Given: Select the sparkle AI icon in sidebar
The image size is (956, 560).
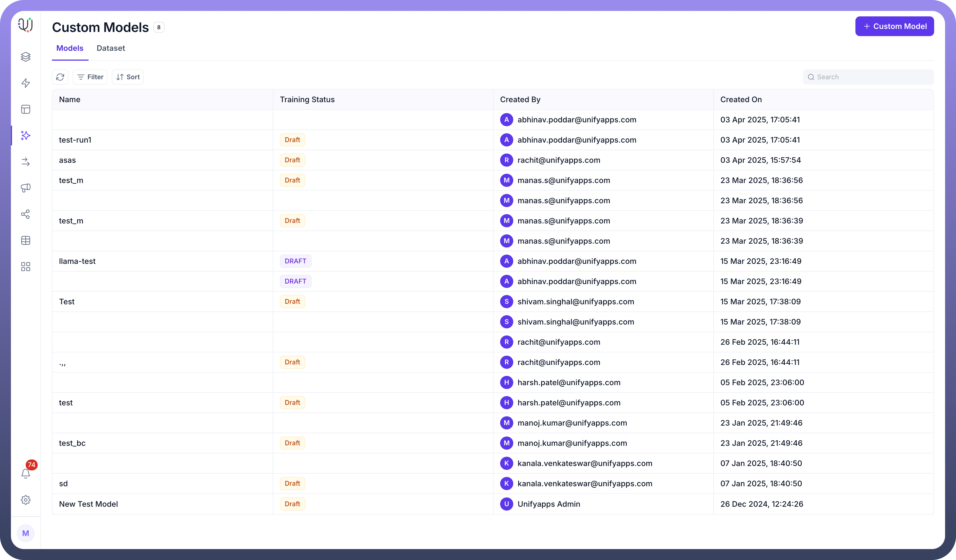Looking at the screenshot, I should pyautogui.click(x=25, y=135).
